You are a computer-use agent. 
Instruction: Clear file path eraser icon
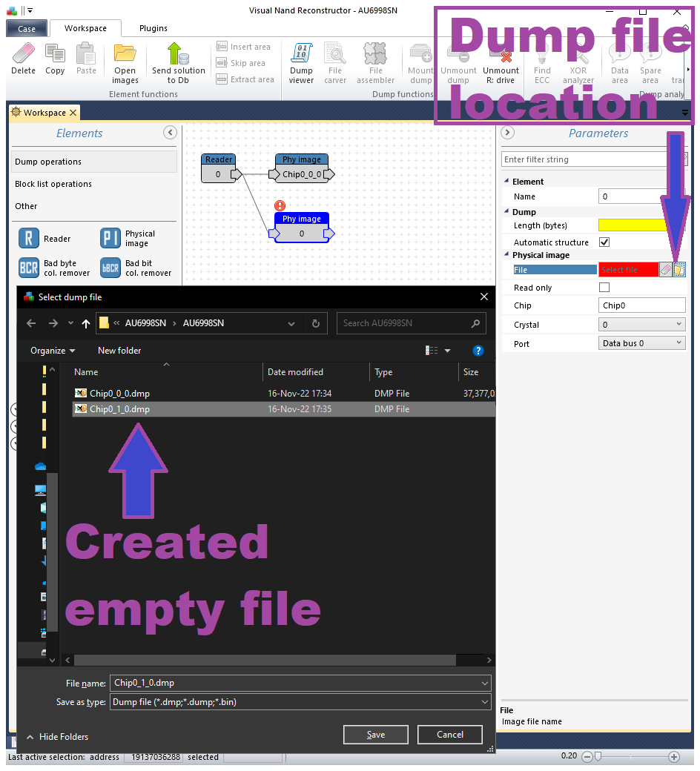[x=665, y=269]
